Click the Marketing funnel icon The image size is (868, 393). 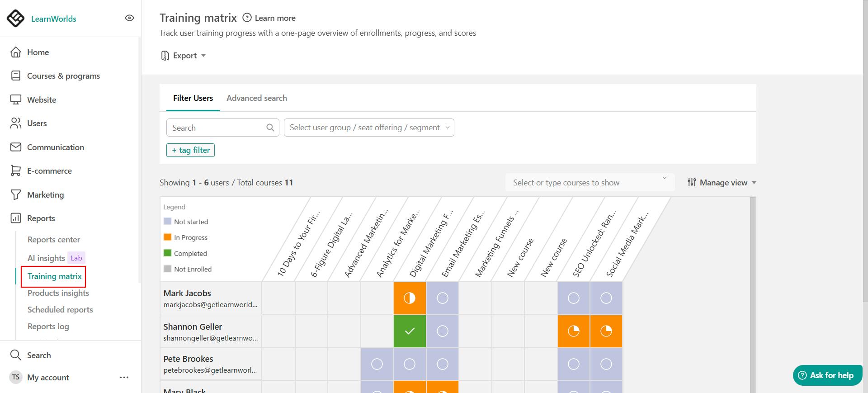(x=16, y=194)
